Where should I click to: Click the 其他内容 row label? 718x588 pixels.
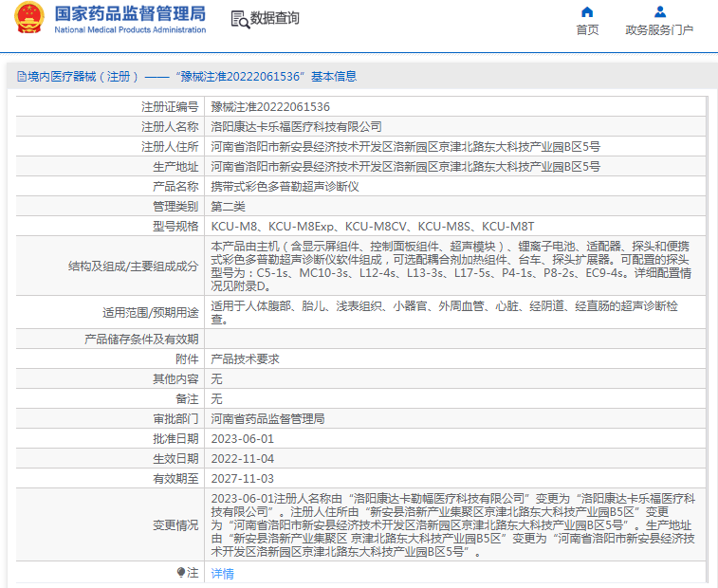[x=175, y=378]
